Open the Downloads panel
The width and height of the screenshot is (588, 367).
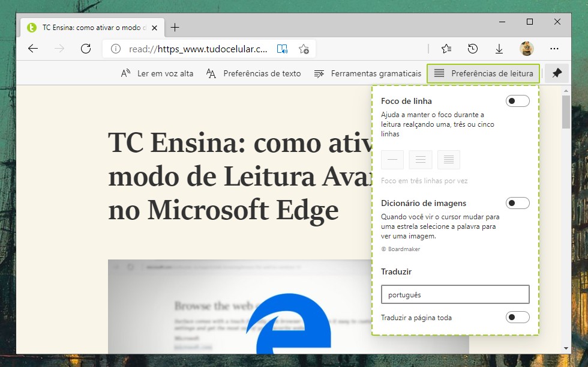(499, 49)
